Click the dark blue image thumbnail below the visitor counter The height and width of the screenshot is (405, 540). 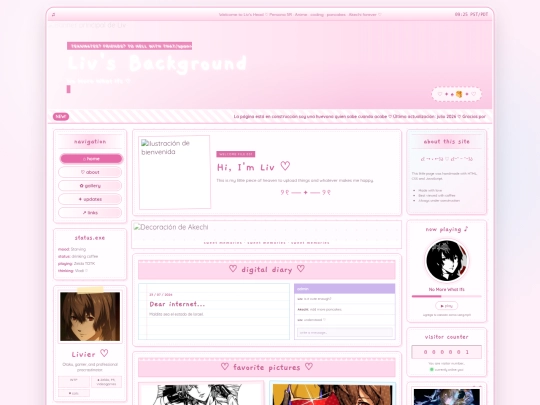(x=446, y=397)
